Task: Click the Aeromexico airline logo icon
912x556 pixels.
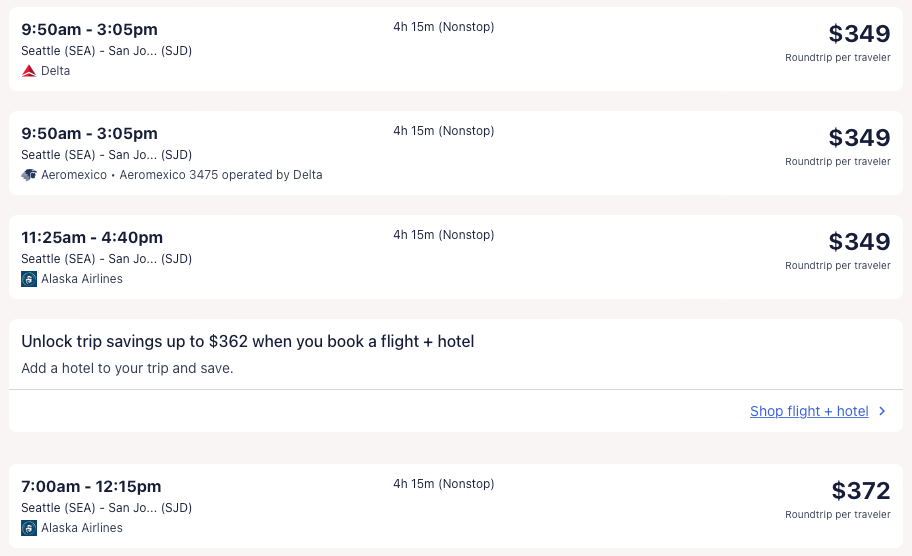Action: 29,175
